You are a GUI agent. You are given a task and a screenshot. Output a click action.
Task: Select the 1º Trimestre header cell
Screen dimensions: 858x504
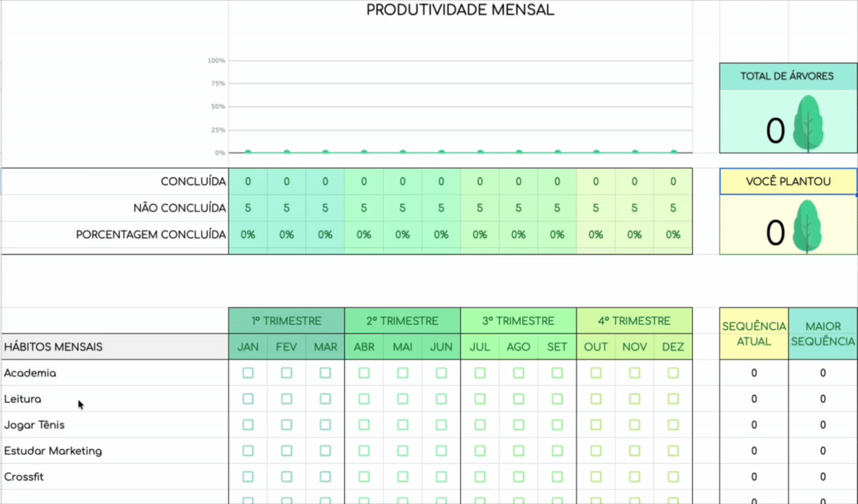(x=286, y=321)
